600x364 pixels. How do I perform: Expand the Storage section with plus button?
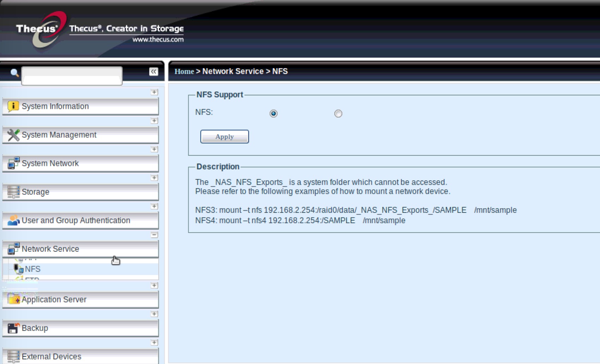pos(154,178)
